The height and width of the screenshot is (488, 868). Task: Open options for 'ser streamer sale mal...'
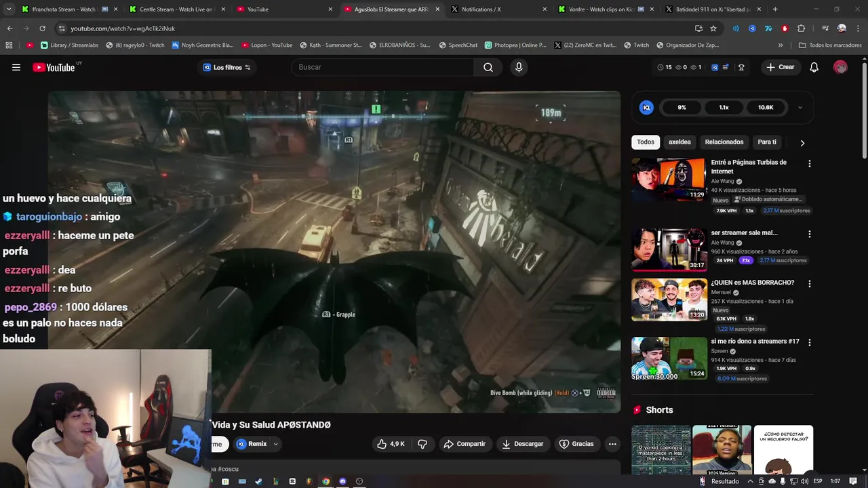[809, 234]
